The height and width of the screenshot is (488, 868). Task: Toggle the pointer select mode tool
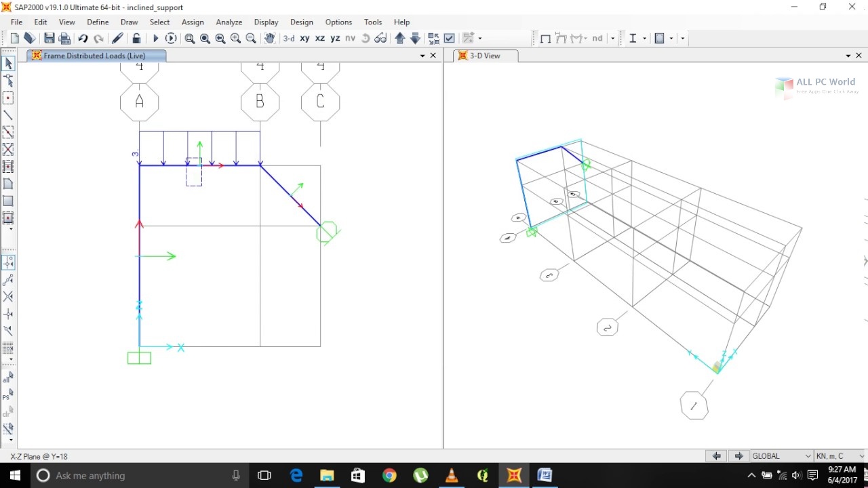pos(8,64)
